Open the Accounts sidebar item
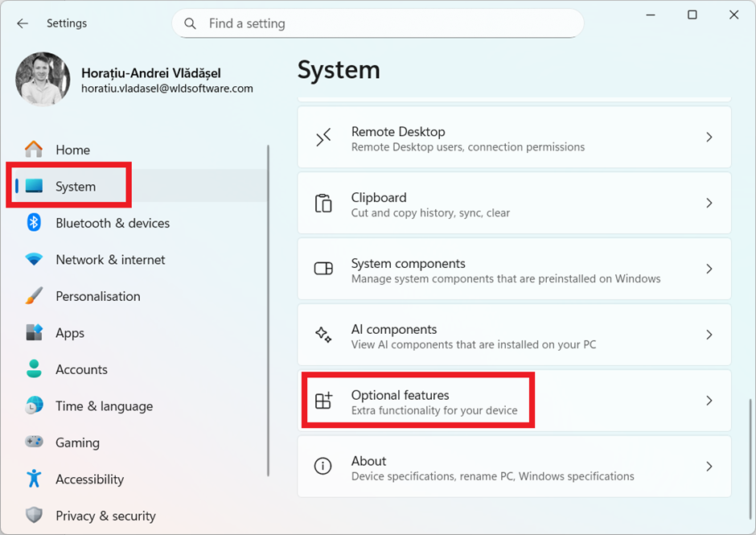 point(81,369)
